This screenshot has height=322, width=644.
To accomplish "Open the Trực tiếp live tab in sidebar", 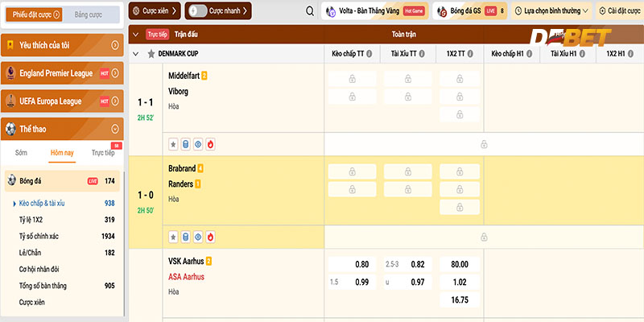I will (102, 152).
